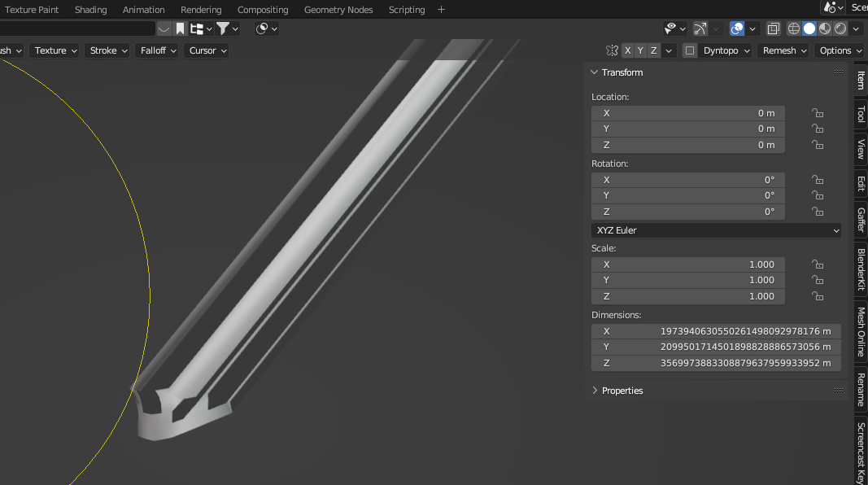The height and width of the screenshot is (485, 868).
Task: Switch to the Geometry Nodes workspace tab
Action: (338, 10)
